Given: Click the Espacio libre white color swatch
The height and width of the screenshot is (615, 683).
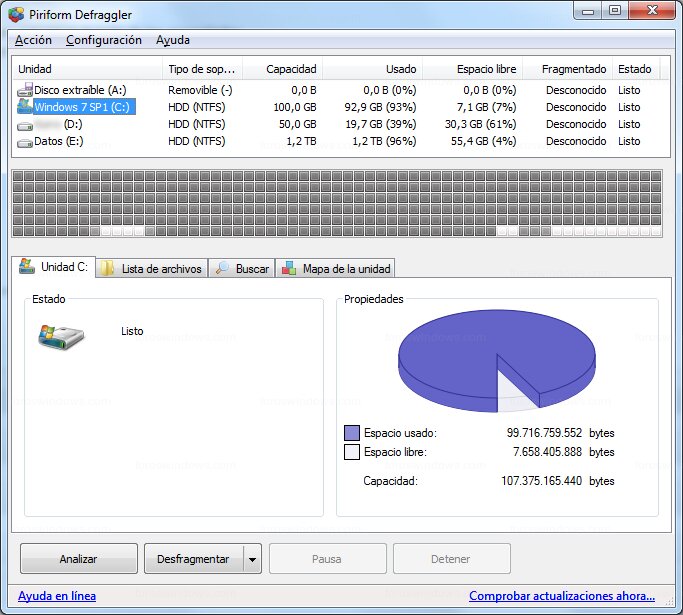Looking at the screenshot, I should [352, 452].
